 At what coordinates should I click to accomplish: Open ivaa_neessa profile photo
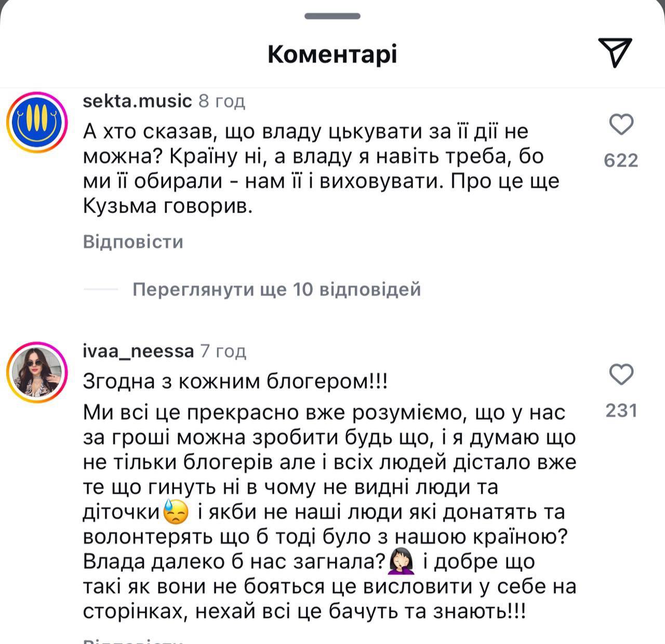[x=37, y=372]
